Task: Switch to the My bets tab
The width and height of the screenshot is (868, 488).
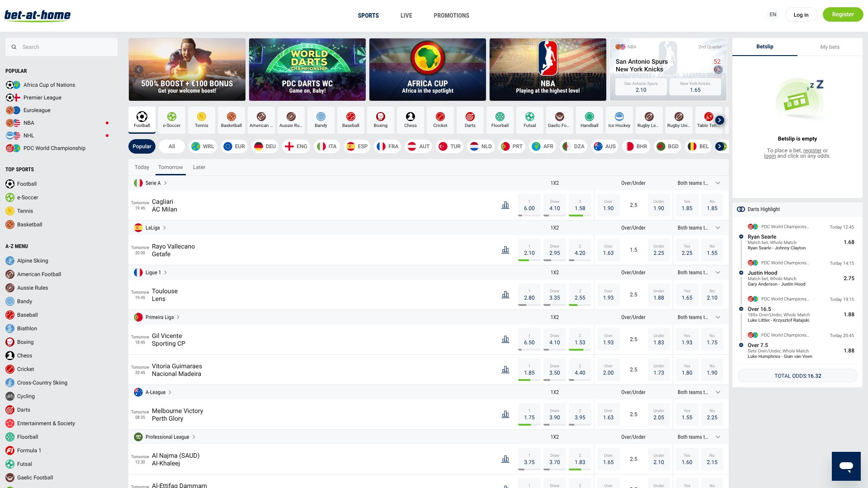Action: [830, 47]
